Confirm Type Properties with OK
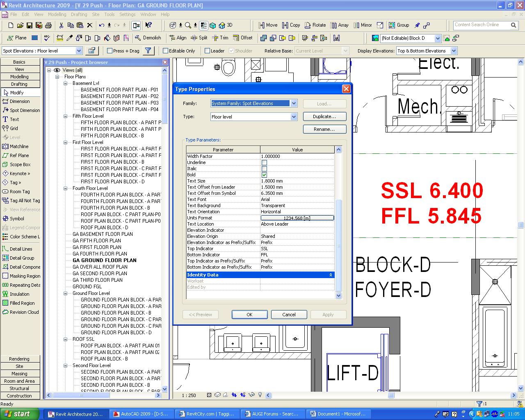This screenshot has width=525, height=420. click(249, 315)
